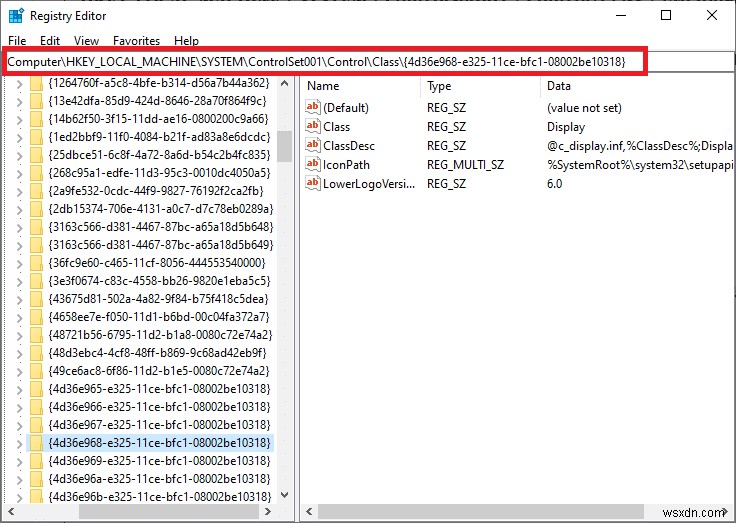The width and height of the screenshot is (736, 523).
Task: Expand the {2db15374-706e-4131-a0c7-d7c78eb0289a} key
Action: point(19,210)
